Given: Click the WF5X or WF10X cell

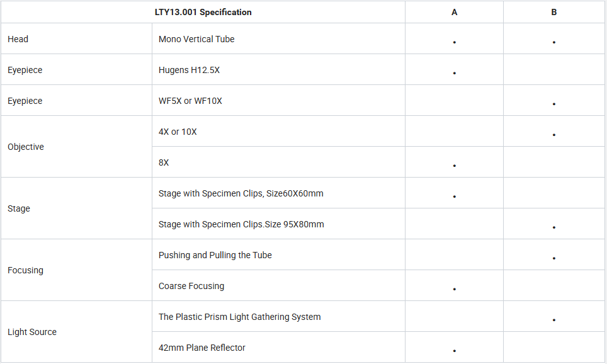Looking at the screenshot, I should (278, 101).
